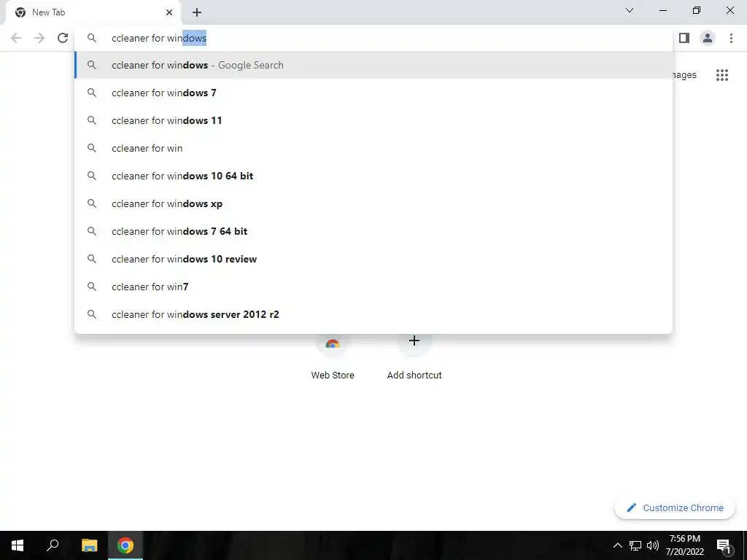Open the Chrome three-dot menu

pyautogui.click(x=731, y=38)
